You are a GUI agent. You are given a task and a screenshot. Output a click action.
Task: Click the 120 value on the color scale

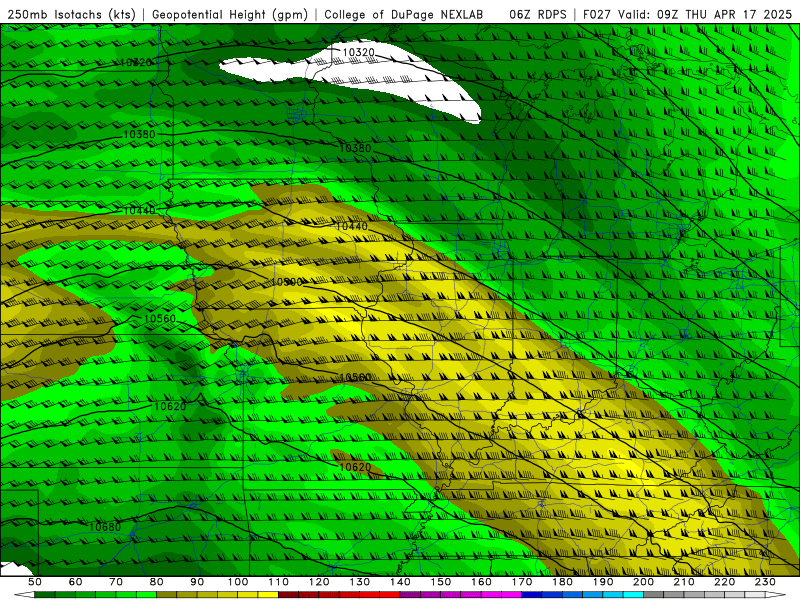tap(319, 582)
